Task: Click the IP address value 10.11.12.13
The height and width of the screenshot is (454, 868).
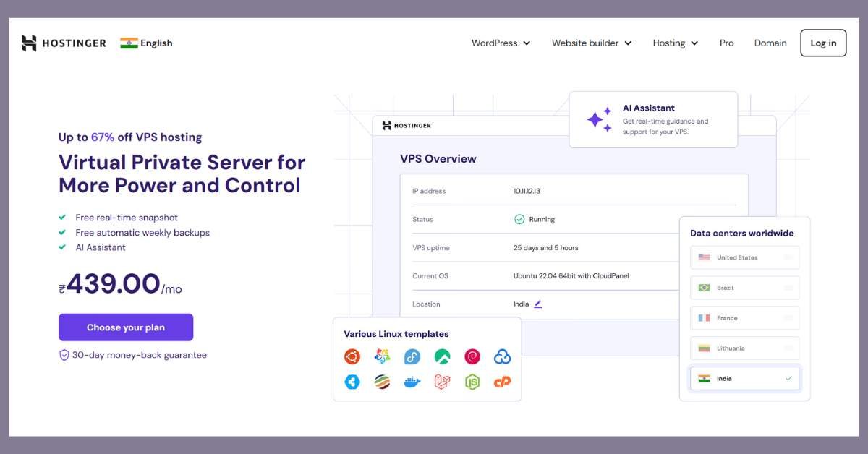Action: [x=527, y=192]
